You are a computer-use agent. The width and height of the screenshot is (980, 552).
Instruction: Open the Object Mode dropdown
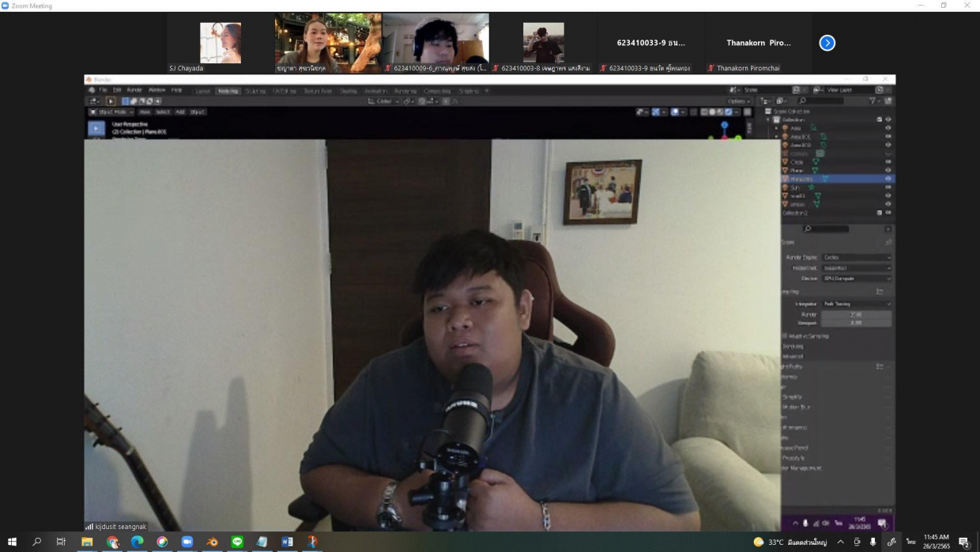point(111,112)
